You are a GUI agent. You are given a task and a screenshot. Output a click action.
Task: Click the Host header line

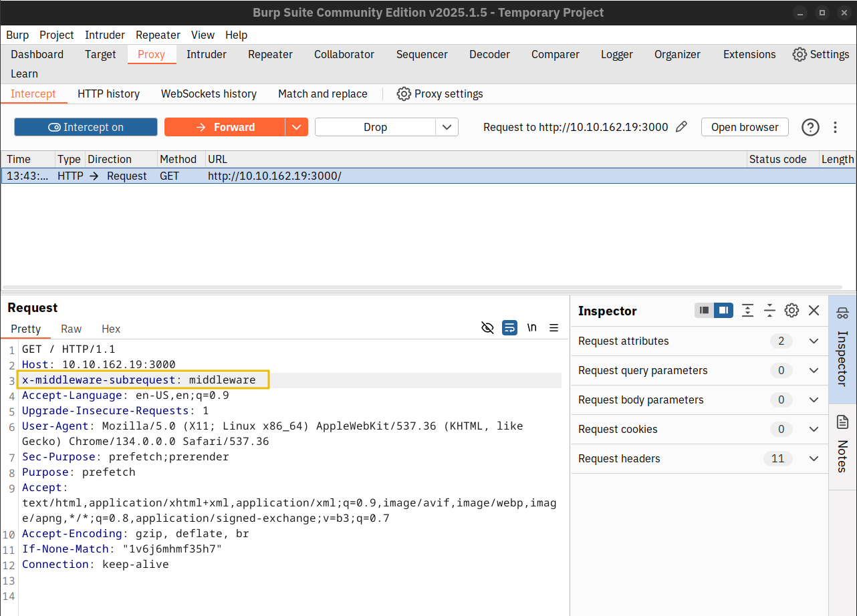point(99,364)
